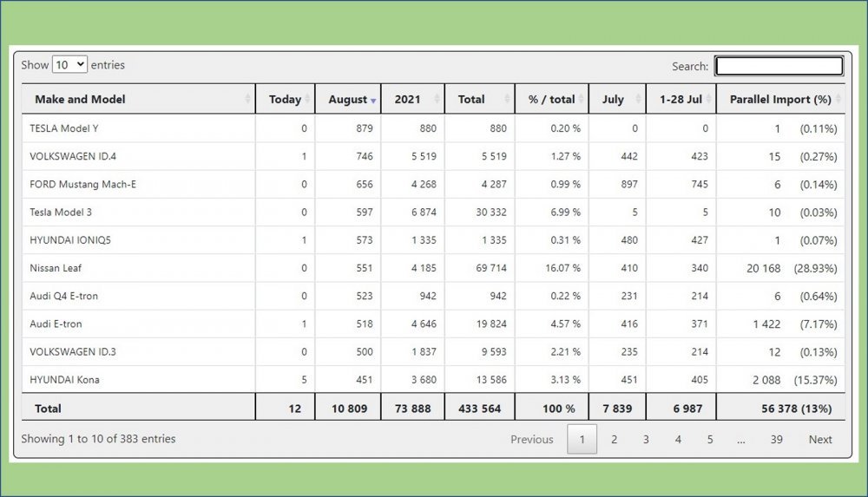Click footer August total 10 809

pos(349,409)
